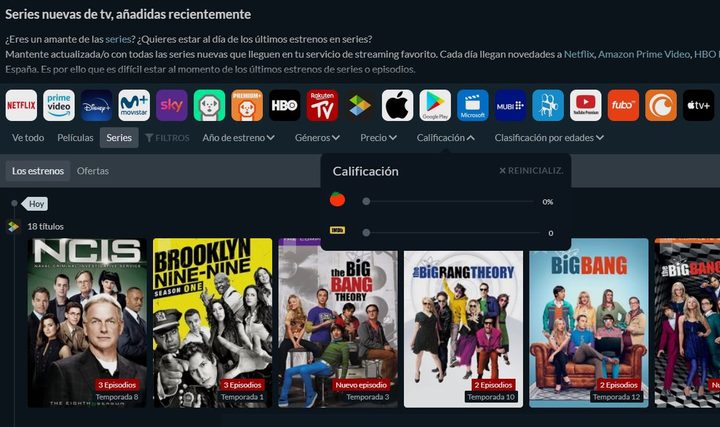Viewport: 720px width, 427px height.
Task: Click the IMDb rating slider handle
Action: [x=366, y=233]
